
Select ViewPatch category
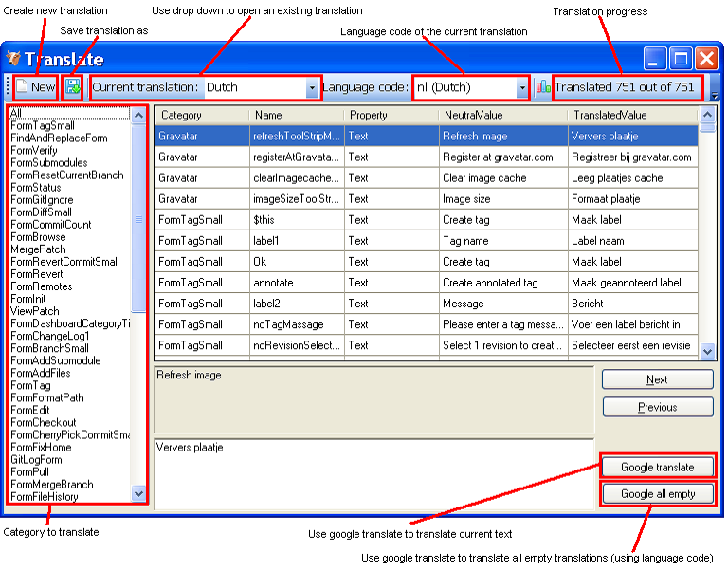pos(69,311)
